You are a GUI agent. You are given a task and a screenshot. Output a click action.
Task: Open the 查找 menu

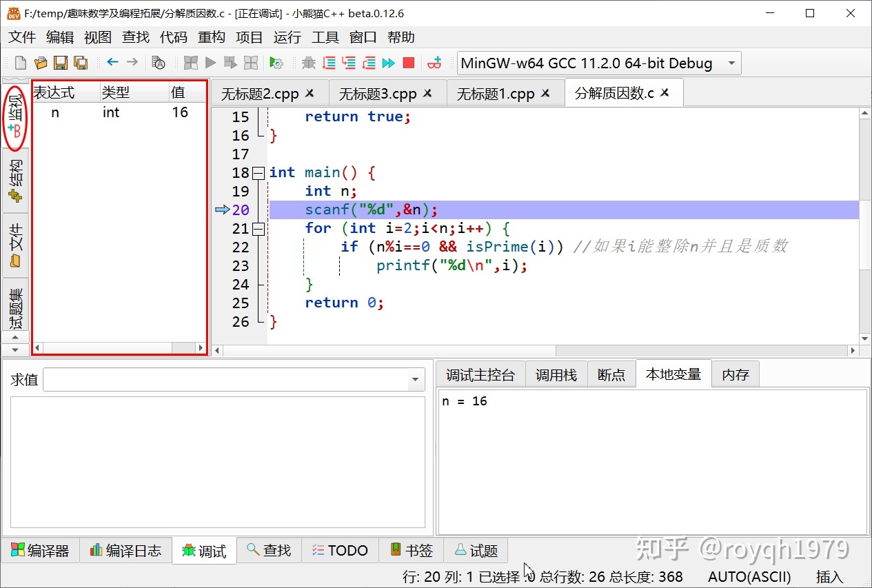136,37
